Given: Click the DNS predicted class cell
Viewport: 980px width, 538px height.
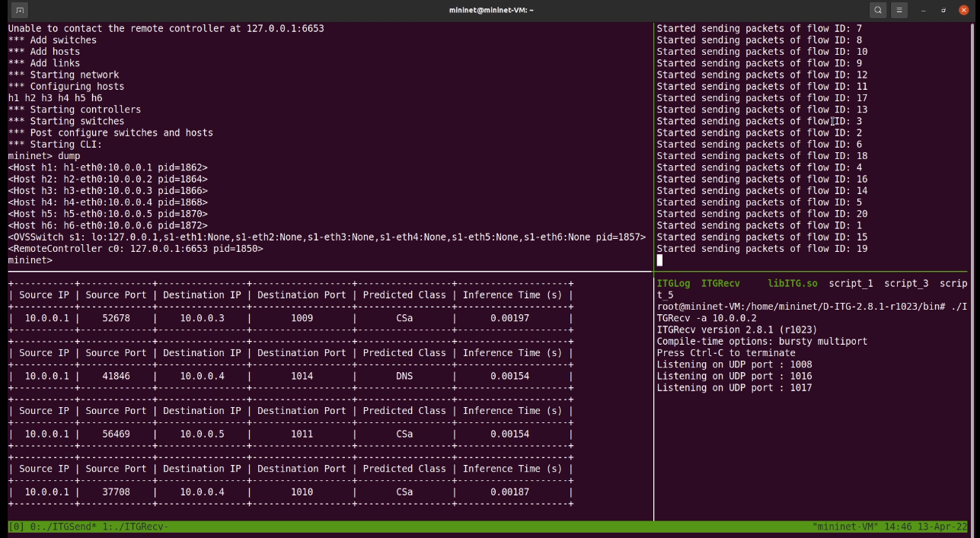Looking at the screenshot, I should pos(404,376).
